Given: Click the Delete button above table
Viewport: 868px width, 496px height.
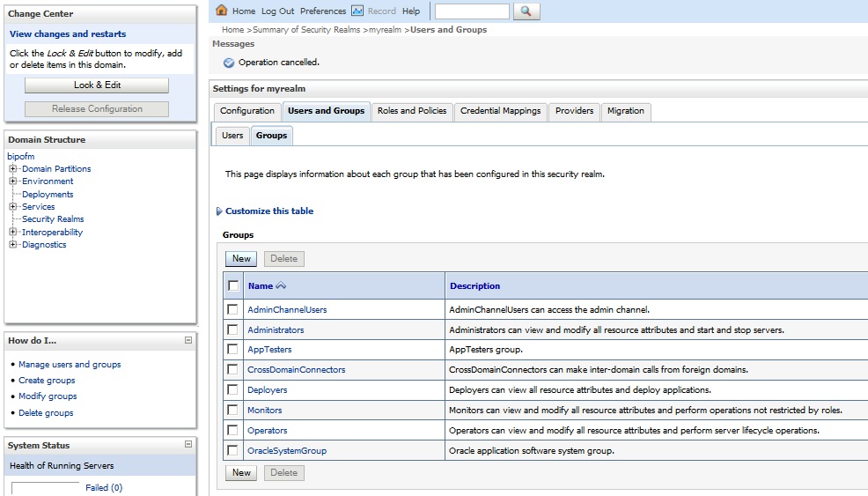Looking at the screenshot, I should pos(284,259).
